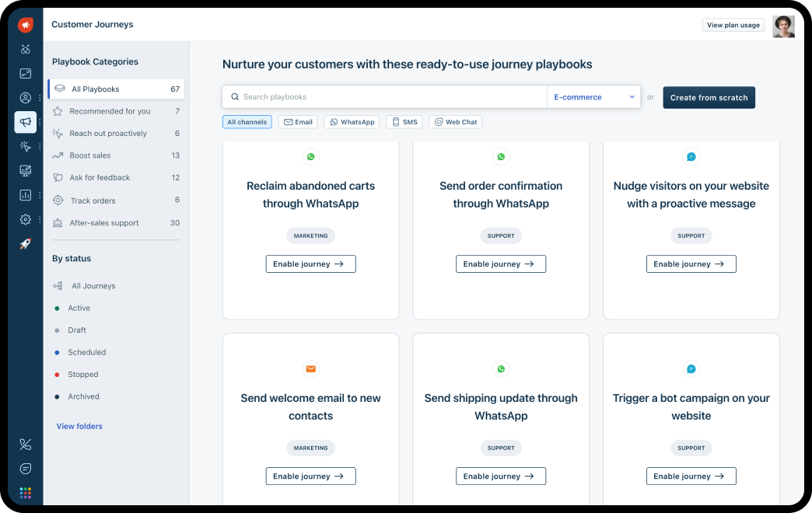Open the Inbox panel from the sidebar
This screenshot has height=513, width=812.
click(x=25, y=73)
